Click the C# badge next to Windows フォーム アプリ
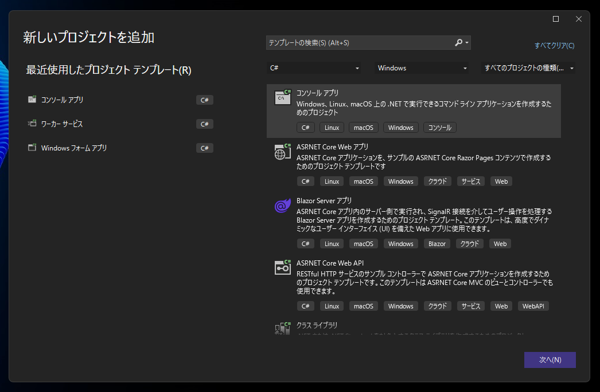The height and width of the screenshot is (392, 600). [204, 148]
